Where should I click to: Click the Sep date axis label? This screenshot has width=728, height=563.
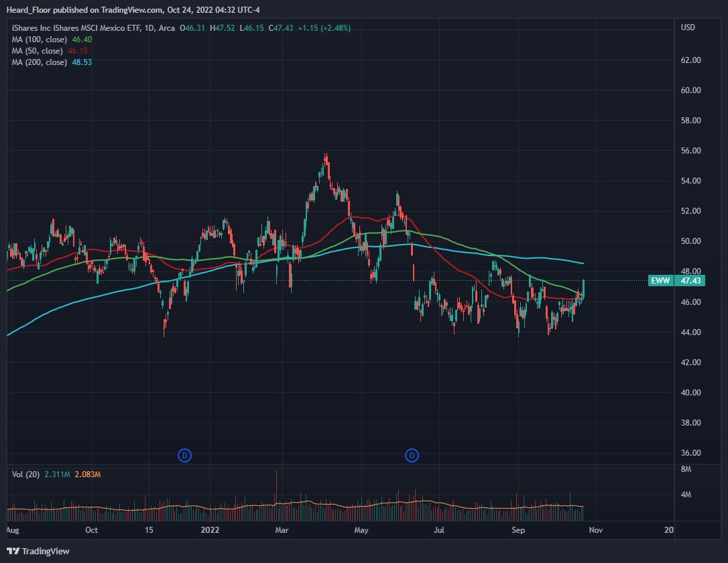click(x=518, y=529)
